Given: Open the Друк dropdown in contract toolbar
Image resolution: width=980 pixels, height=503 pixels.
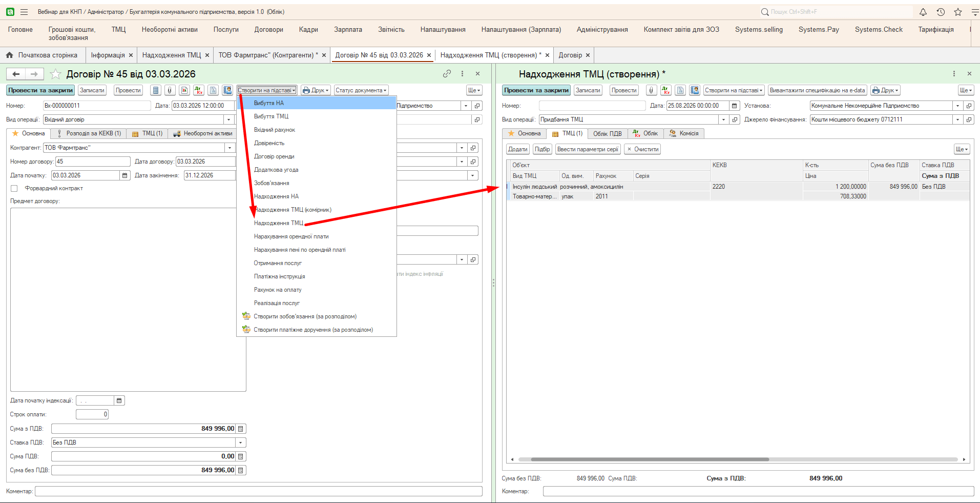Looking at the screenshot, I should click(x=316, y=90).
